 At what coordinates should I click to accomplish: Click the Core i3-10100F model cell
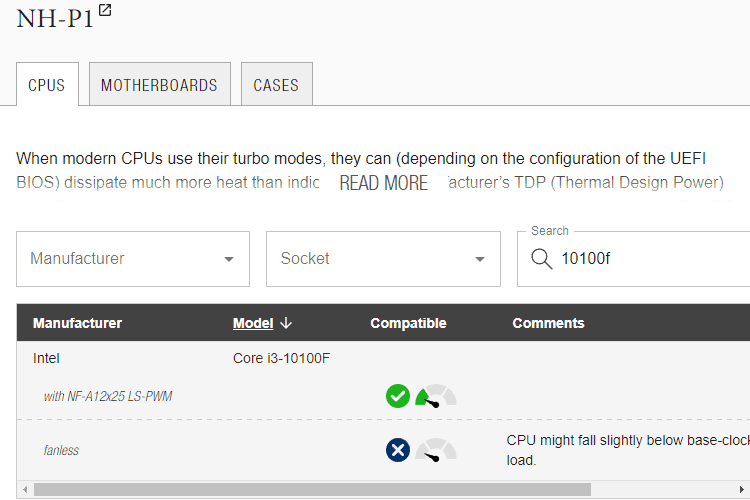(x=281, y=358)
